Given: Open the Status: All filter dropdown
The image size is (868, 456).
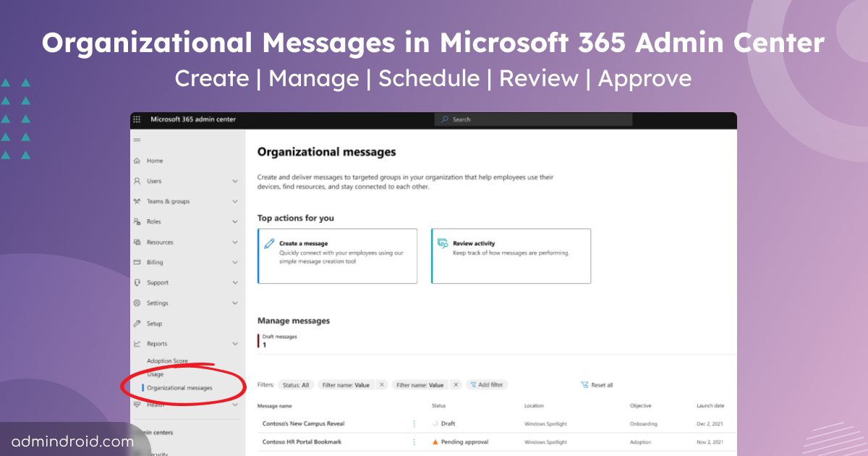Looking at the screenshot, I should point(295,385).
